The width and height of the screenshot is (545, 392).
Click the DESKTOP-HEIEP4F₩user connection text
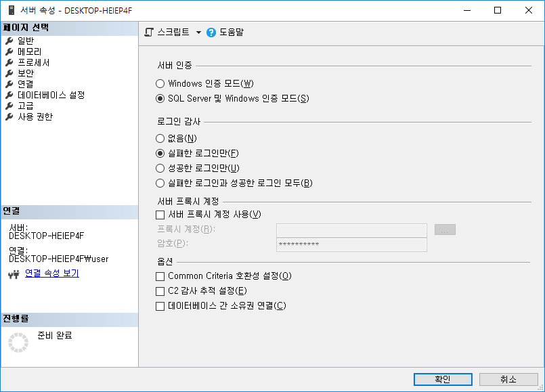(58, 259)
